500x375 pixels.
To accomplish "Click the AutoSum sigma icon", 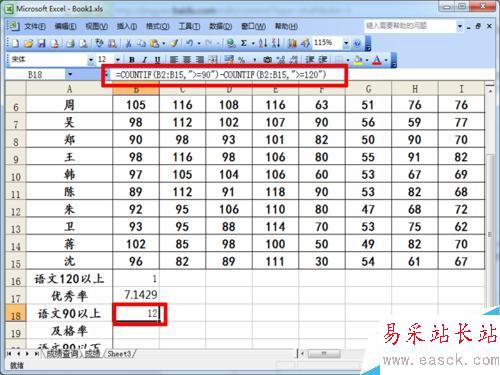I will point(244,43).
